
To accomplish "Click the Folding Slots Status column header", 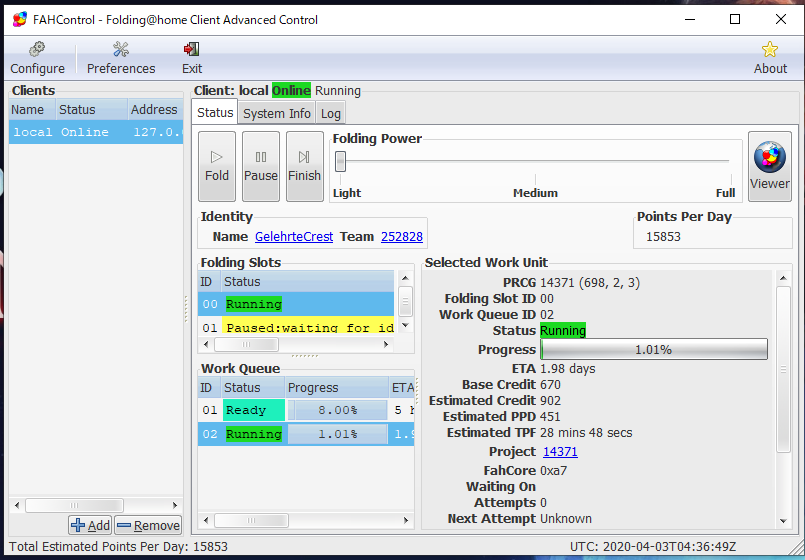I will point(308,282).
